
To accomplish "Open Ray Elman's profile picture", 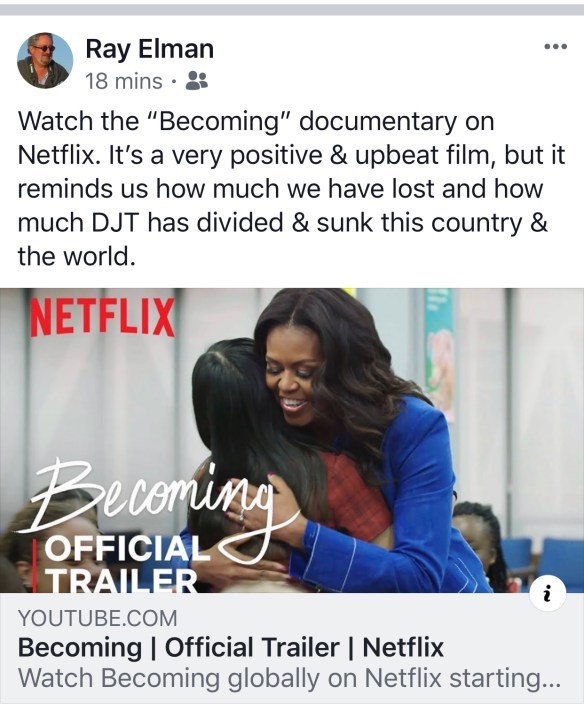I will [45, 60].
